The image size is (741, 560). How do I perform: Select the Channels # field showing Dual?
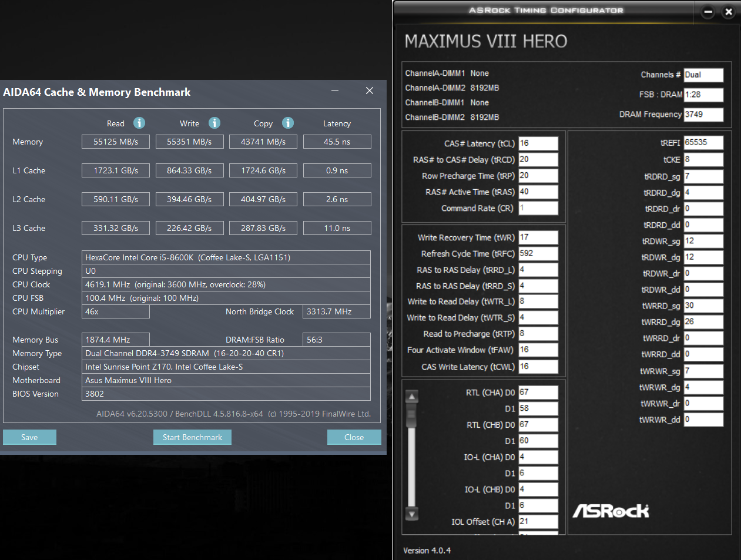(703, 75)
